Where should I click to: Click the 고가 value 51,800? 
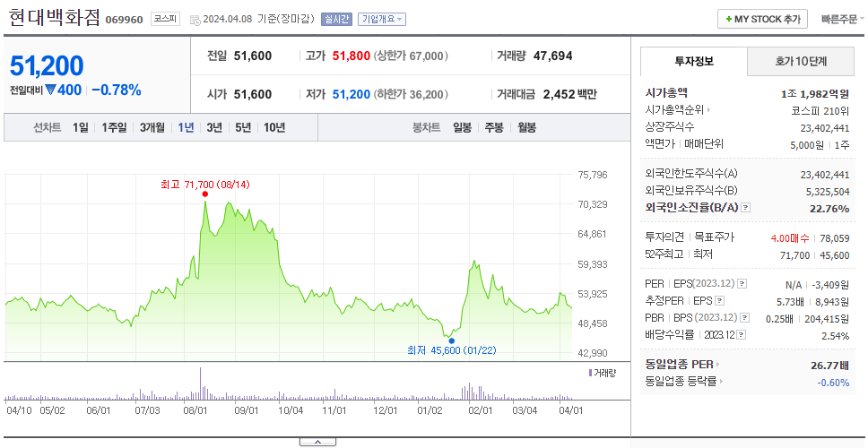pos(352,56)
